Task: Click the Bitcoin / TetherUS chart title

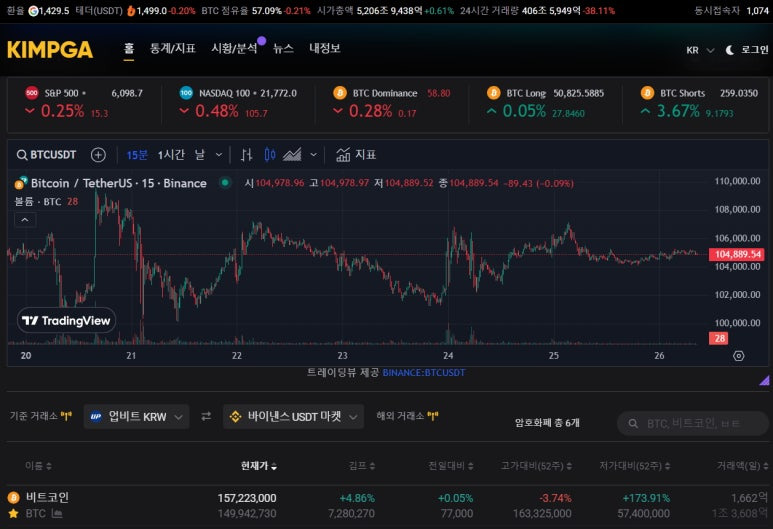Action: [x=118, y=183]
